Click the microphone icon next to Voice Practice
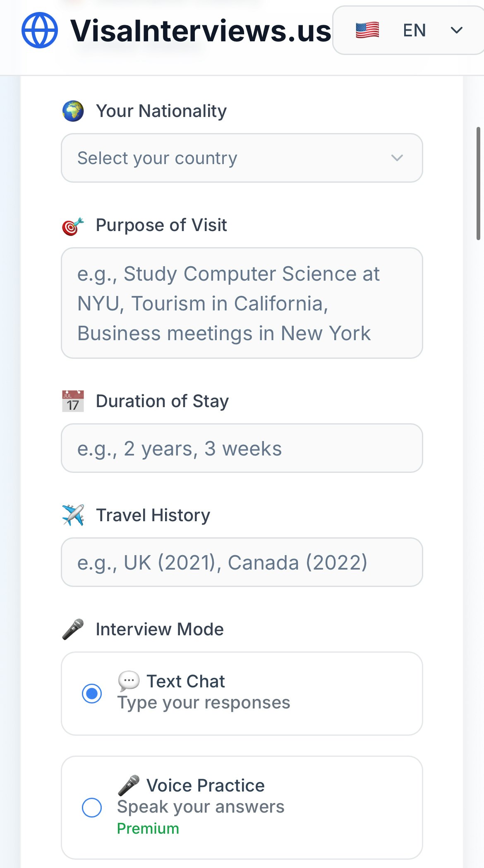 [x=129, y=785]
